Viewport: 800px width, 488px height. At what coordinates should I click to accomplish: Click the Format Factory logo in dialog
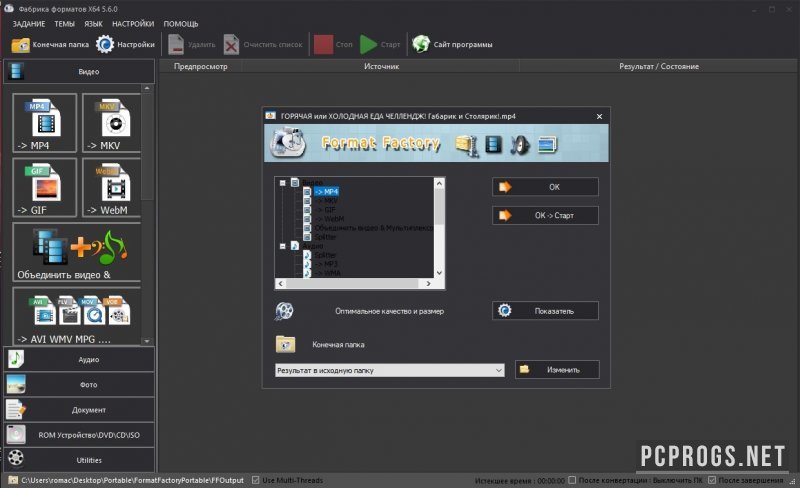click(288, 143)
